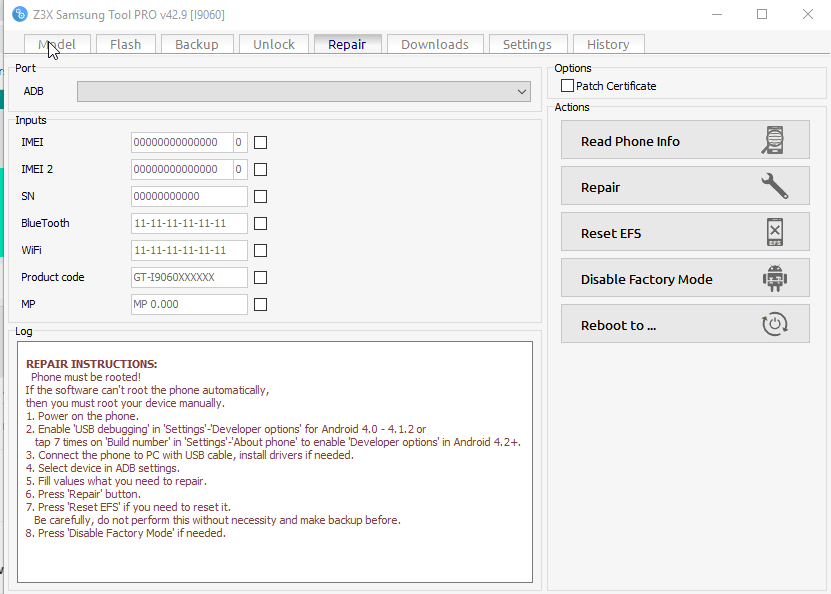The height and width of the screenshot is (594, 831).
Task: Click the Reboot to ... button text
Action: (x=618, y=325)
